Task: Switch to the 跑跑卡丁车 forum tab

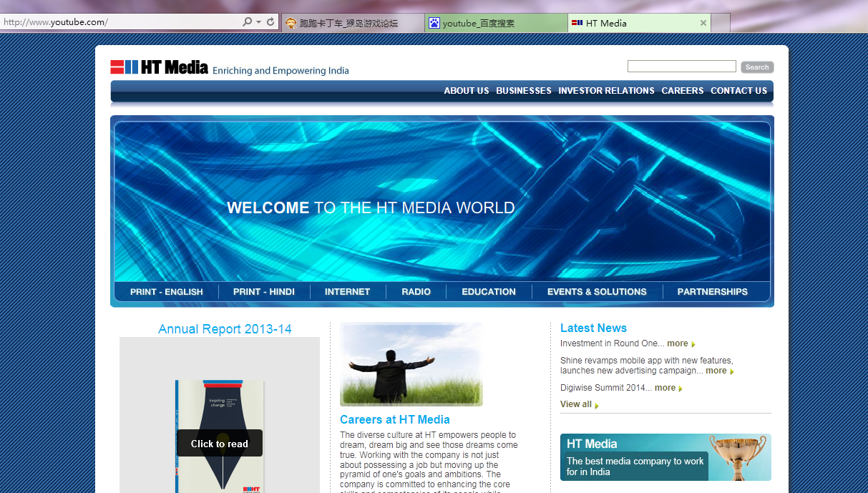Action: (x=353, y=23)
